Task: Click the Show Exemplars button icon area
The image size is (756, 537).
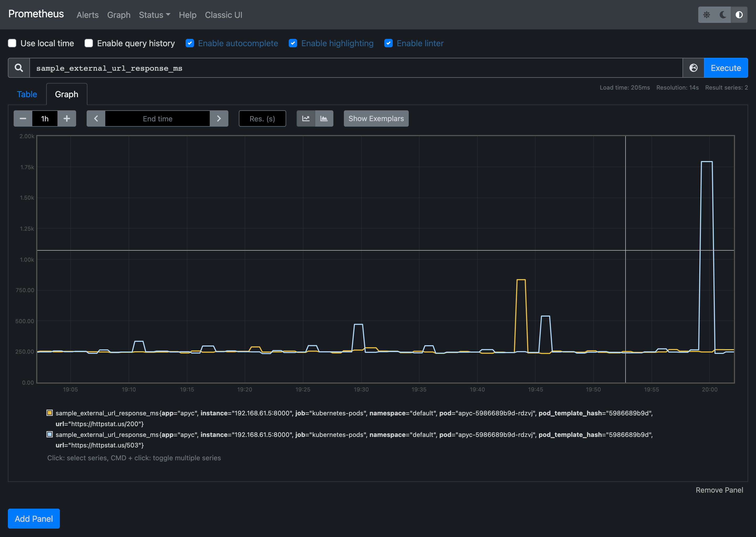Action: [376, 118]
